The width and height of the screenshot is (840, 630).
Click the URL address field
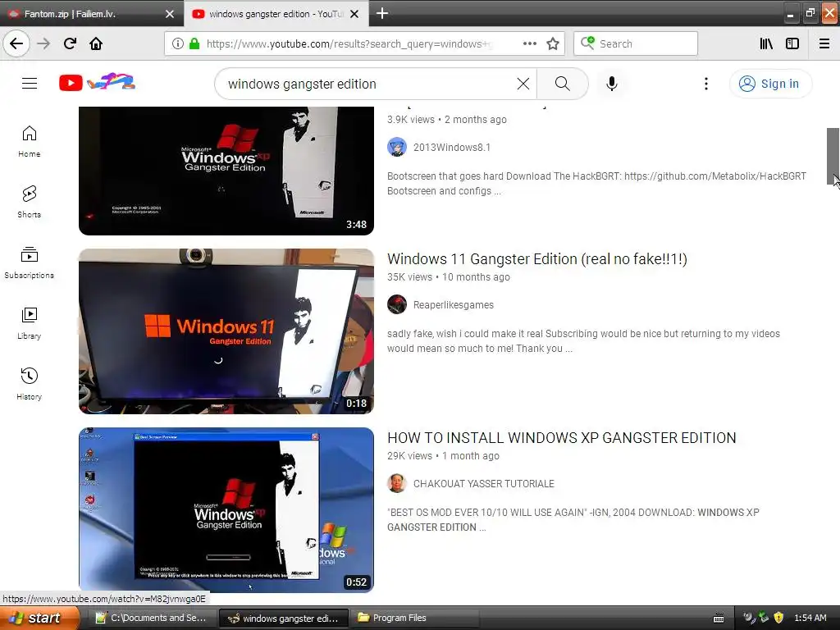[349, 44]
